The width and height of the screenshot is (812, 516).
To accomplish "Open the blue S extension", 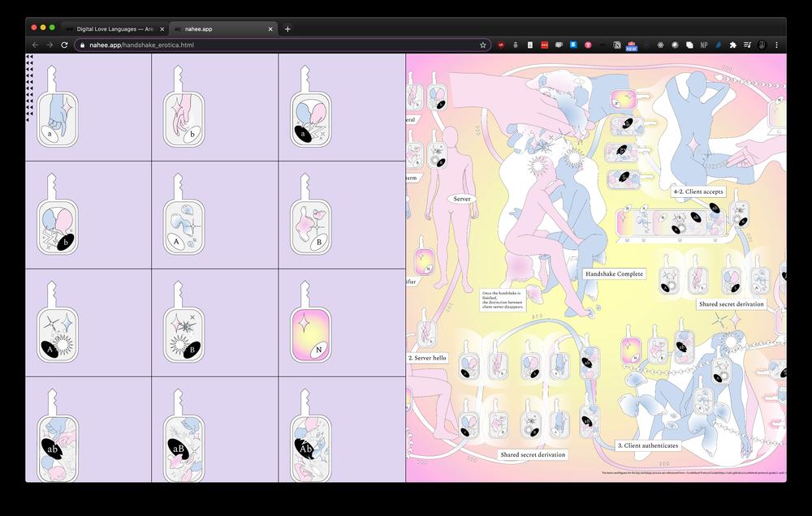I will pyautogui.click(x=573, y=45).
